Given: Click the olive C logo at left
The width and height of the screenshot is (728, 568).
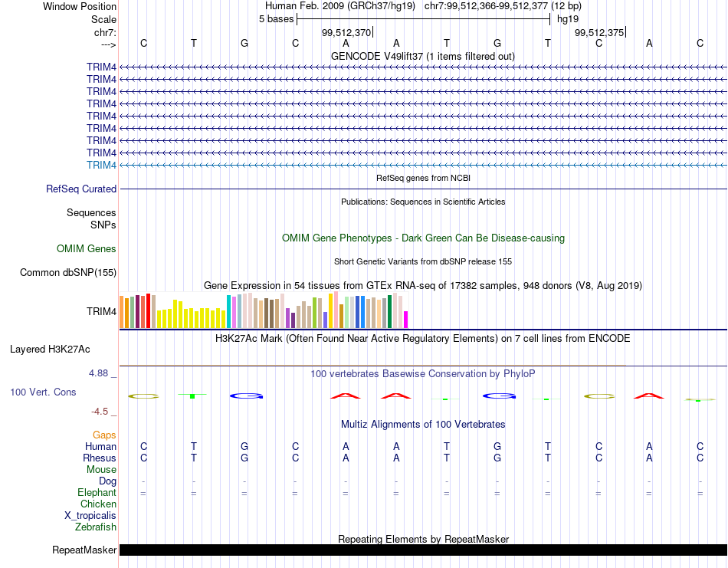Looking at the screenshot, I should point(143,396).
